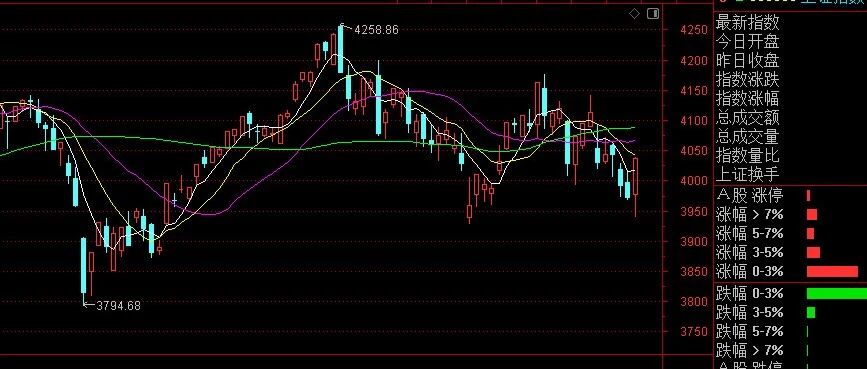The image size is (867, 369).
Task: Click the 4250 price axis label
Action: [695, 30]
